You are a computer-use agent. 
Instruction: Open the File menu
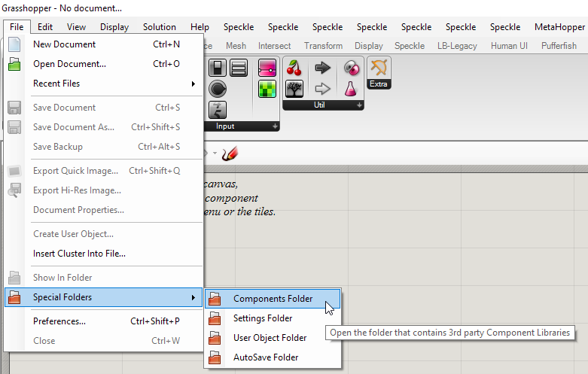pyautogui.click(x=17, y=27)
